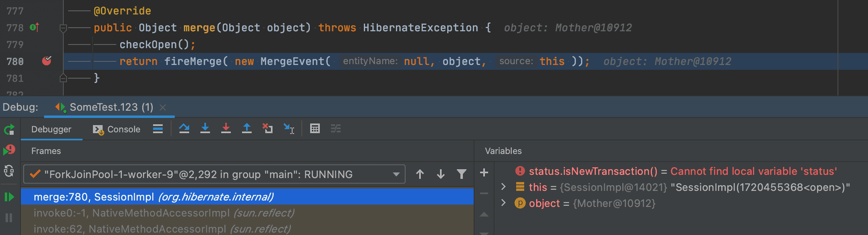Rerun the SomeTest.123 debug session
This screenshot has height=235, width=868.
(9, 130)
